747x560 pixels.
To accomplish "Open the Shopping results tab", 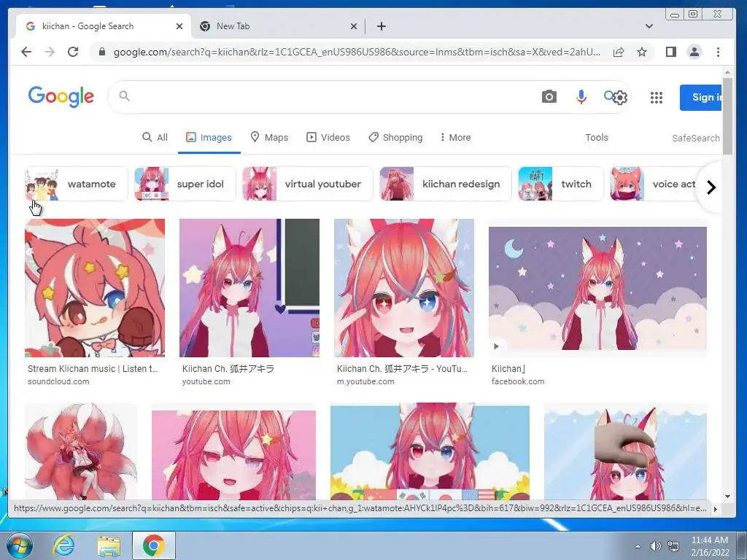I will pos(395,137).
